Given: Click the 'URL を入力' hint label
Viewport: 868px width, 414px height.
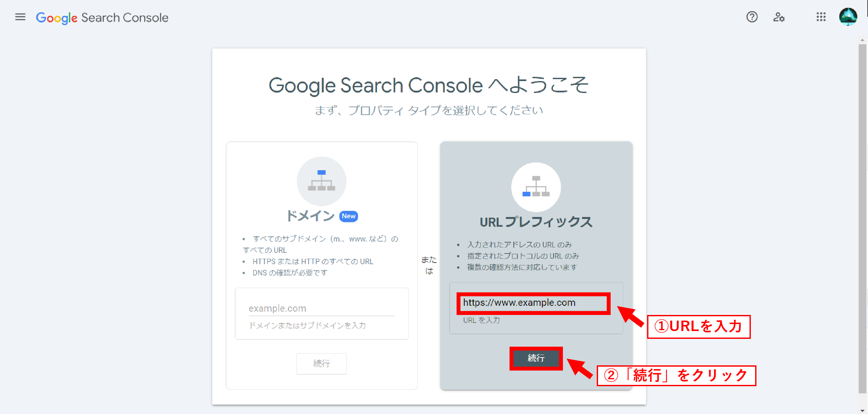Looking at the screenshot, I should coord(481,320).
